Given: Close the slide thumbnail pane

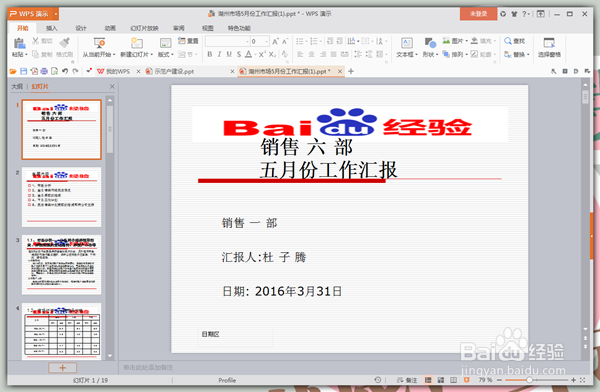Looking at the screenshot, I should click(112, 87).
